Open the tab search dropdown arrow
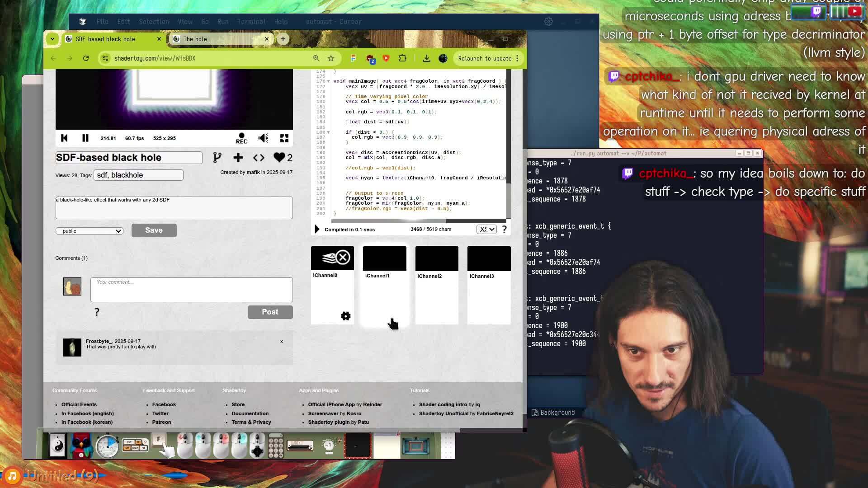The image size is (868, 488). click(x=52, y=39)
